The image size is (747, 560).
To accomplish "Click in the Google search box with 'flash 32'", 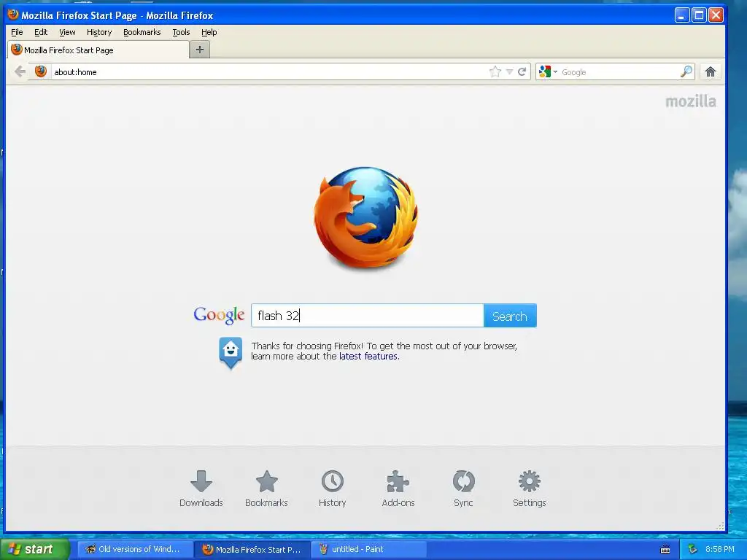I will 368,316.
